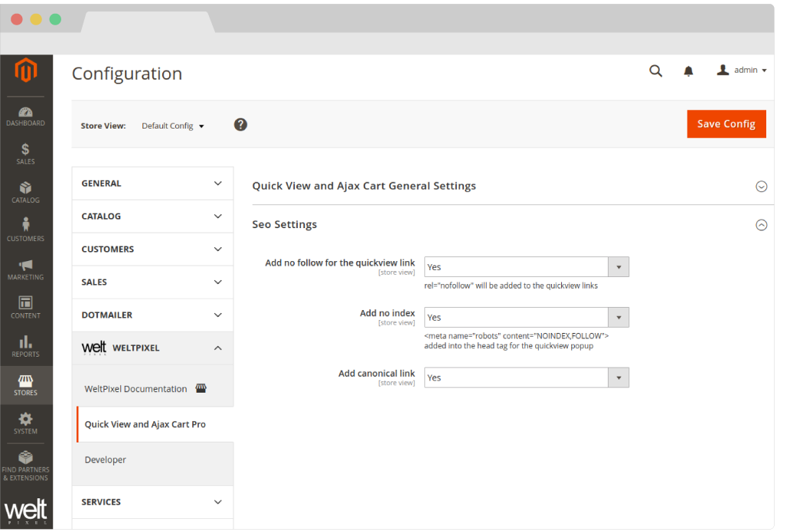Click the Magento logo icon
Screen dimensions: 803x532
click(26, 72)
